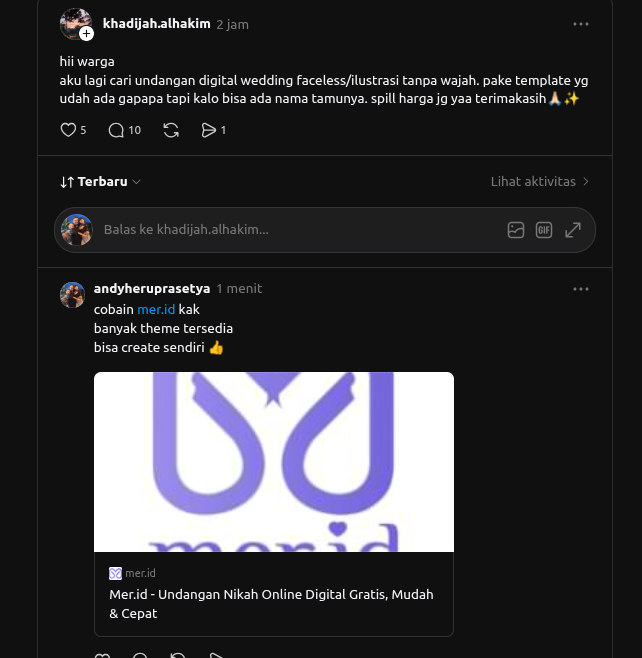Attach an image using the picture icon
The height and width of the screenshot is (658, 642).
(516, 230)
